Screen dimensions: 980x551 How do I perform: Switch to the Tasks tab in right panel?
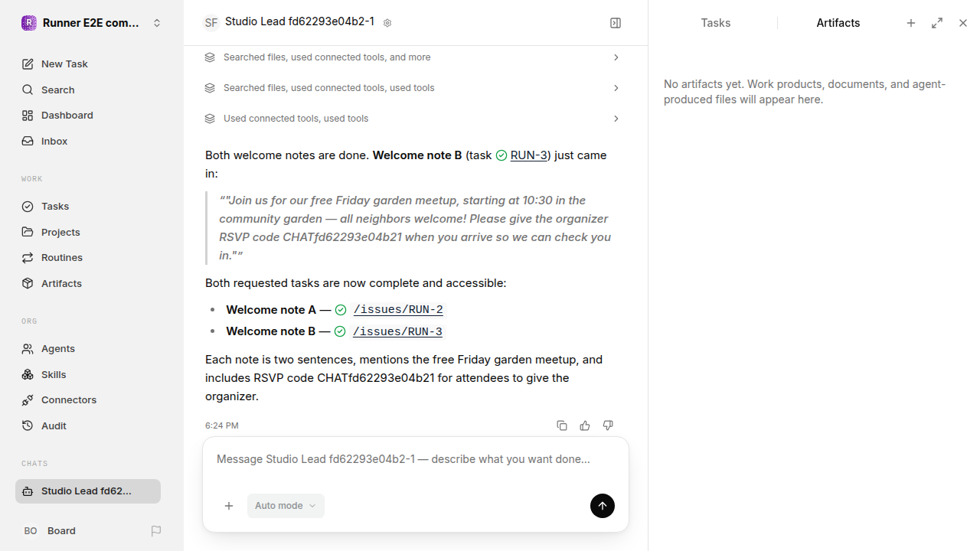tap(716, 23)
